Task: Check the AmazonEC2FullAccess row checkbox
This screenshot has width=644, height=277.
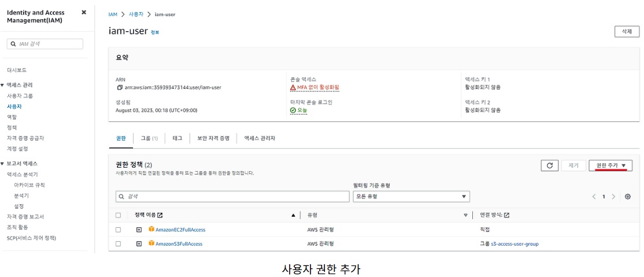Action: coord(119,230)
